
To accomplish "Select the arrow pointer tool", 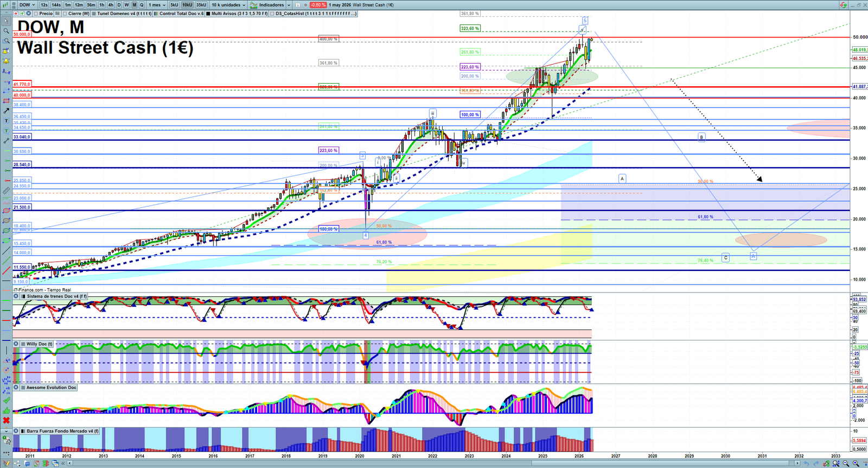I will click(7, 21).
